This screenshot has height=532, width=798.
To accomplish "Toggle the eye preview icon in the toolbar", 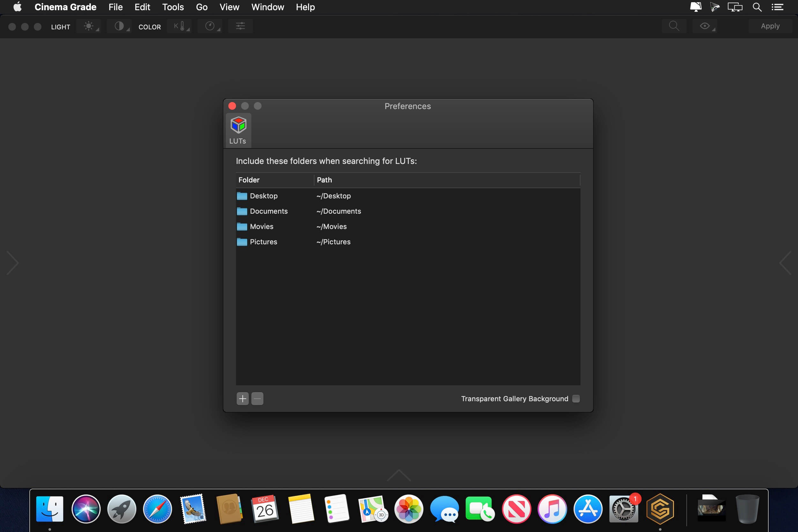I will pyautogui.click(x=705, y=26).
